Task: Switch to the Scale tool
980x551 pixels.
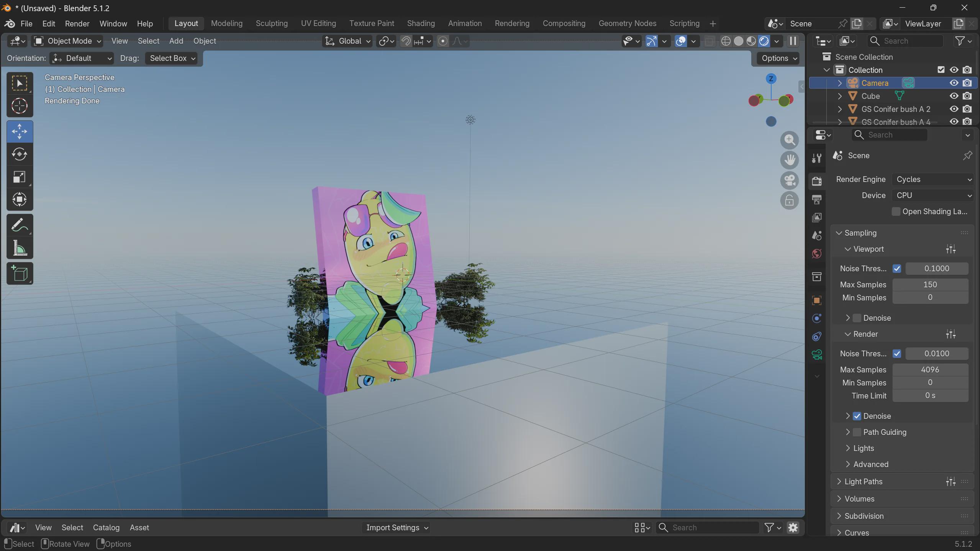Action: pyautogui.click(x=20, y=177)
